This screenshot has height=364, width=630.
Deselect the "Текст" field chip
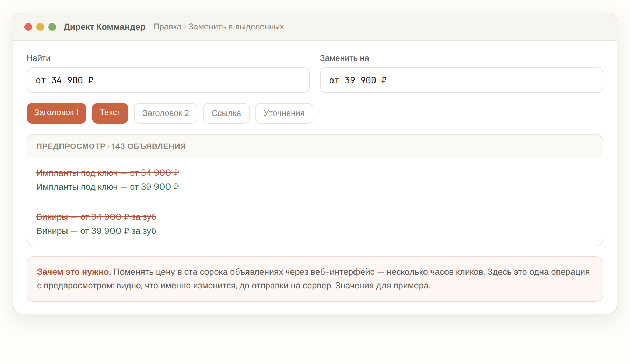pyautogui.click(x=110, y=113)
